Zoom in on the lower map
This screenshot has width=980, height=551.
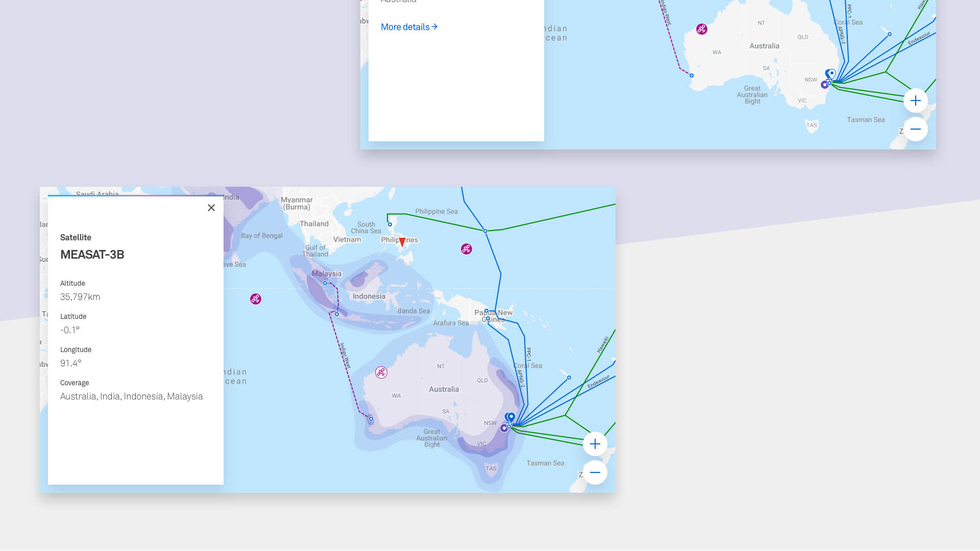click(x=595, y=444)
